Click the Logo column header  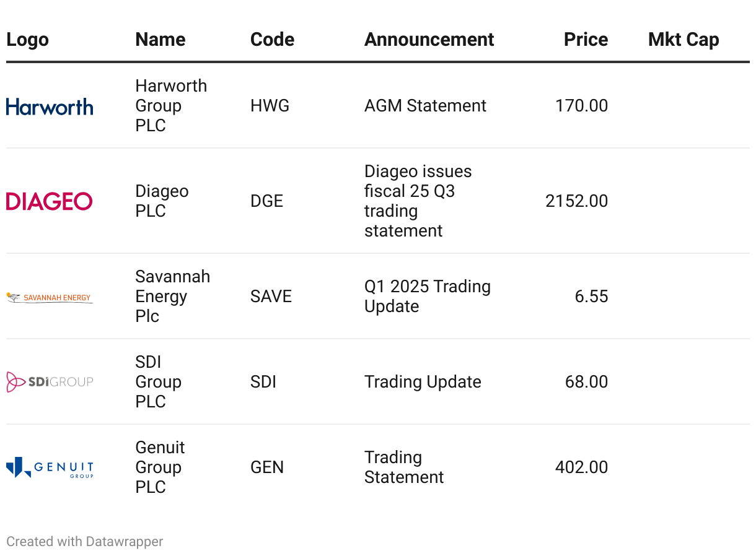[27, 40]
